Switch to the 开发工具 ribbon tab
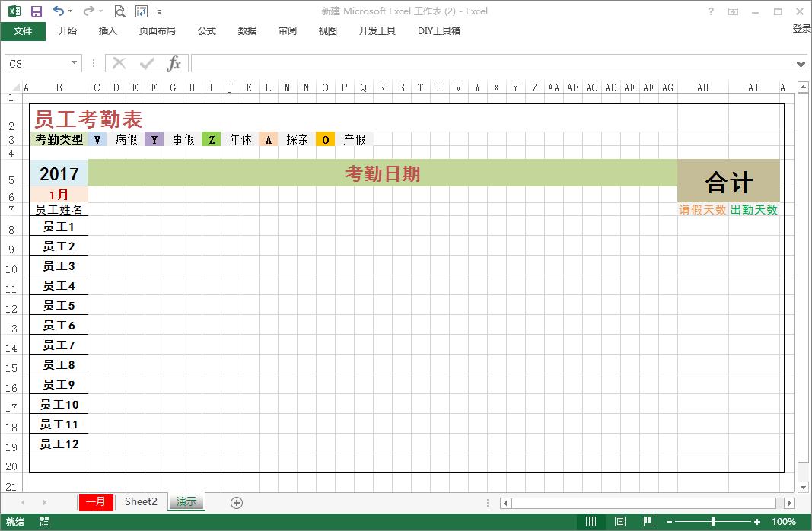The image size is (812, 531). coord(377,31)
